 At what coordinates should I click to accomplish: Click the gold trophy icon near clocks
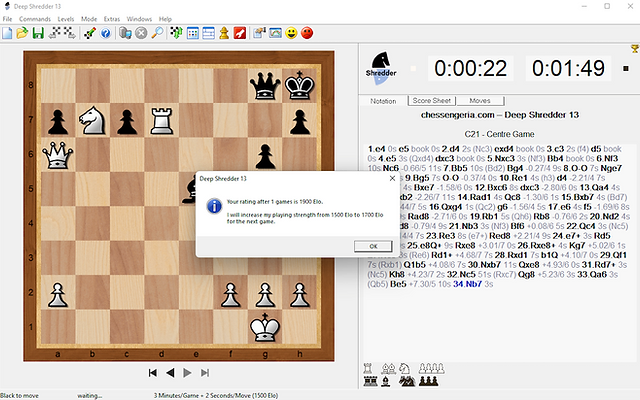click(x=635, y=49)
